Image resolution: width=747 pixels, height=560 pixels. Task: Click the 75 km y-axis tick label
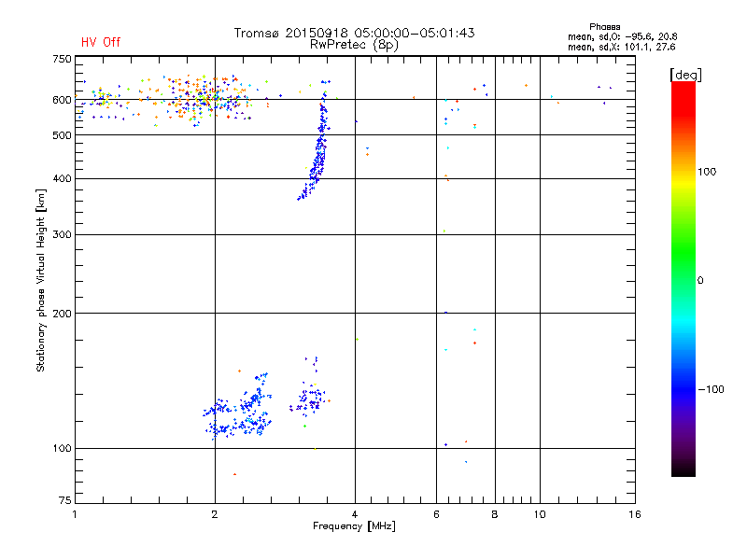pyautogui.click(x=65, y=500)
